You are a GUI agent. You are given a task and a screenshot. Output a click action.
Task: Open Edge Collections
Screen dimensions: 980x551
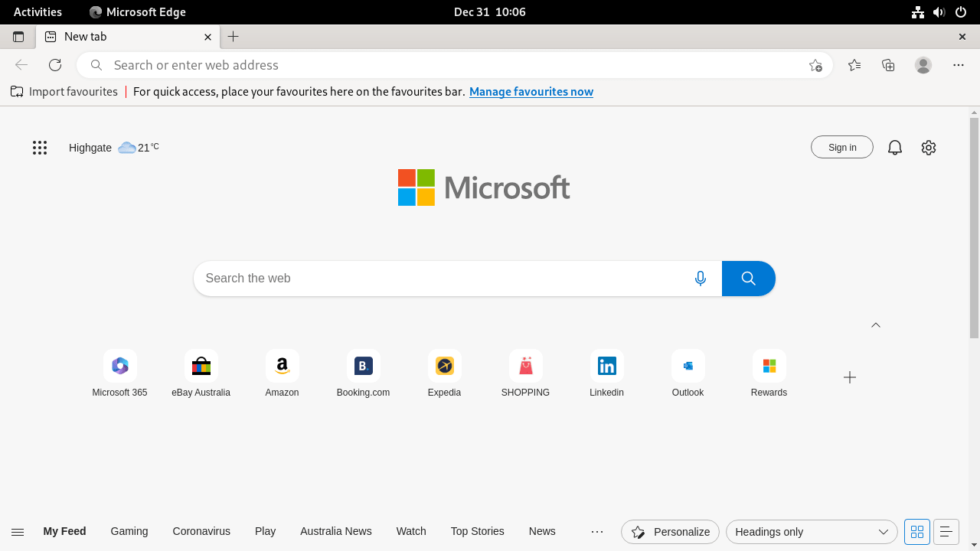pos(888,65)
